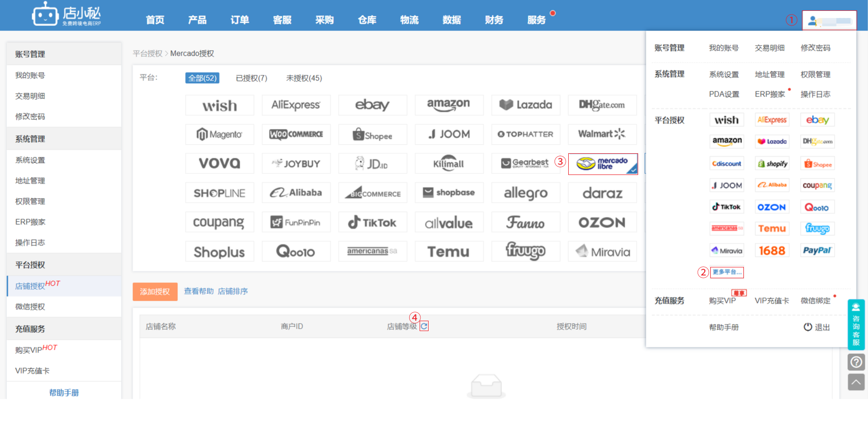Open the Mercado Libre platform tile
868x440 pixels.
(x=603, y=164)
